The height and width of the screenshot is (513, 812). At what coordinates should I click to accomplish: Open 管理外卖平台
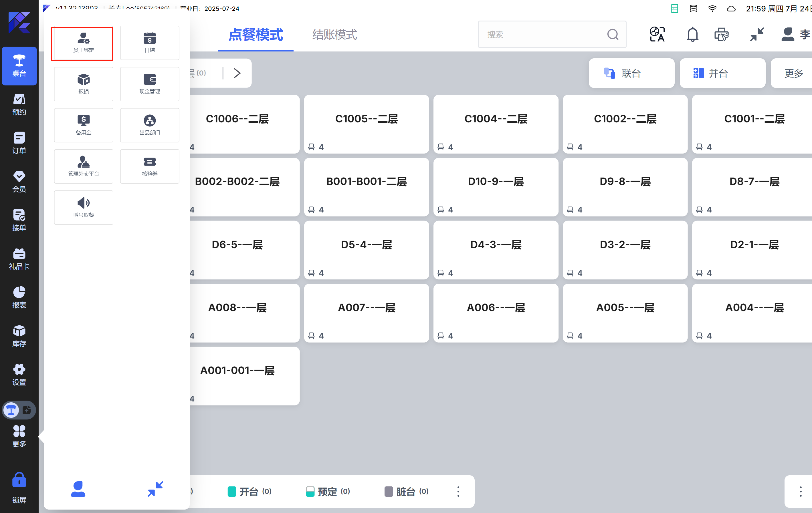(x=83, y=166)
